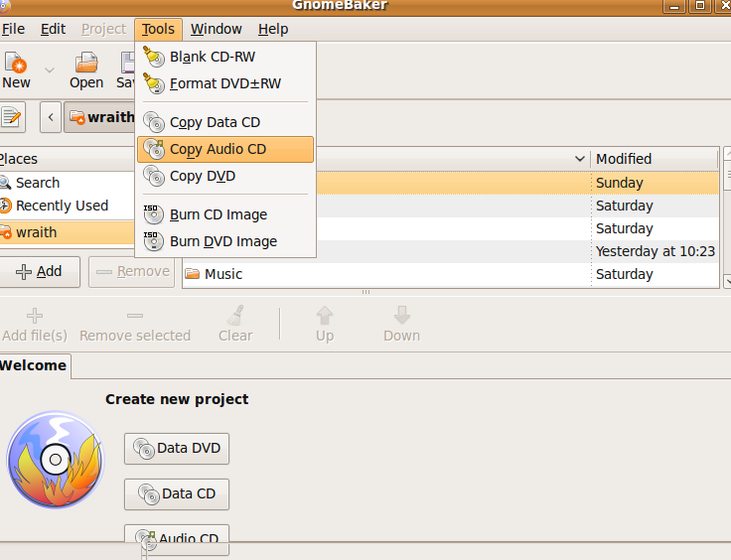This screenshot has height=560, width=731.
Task: Create a Data CD project
Action: point(177,494)
